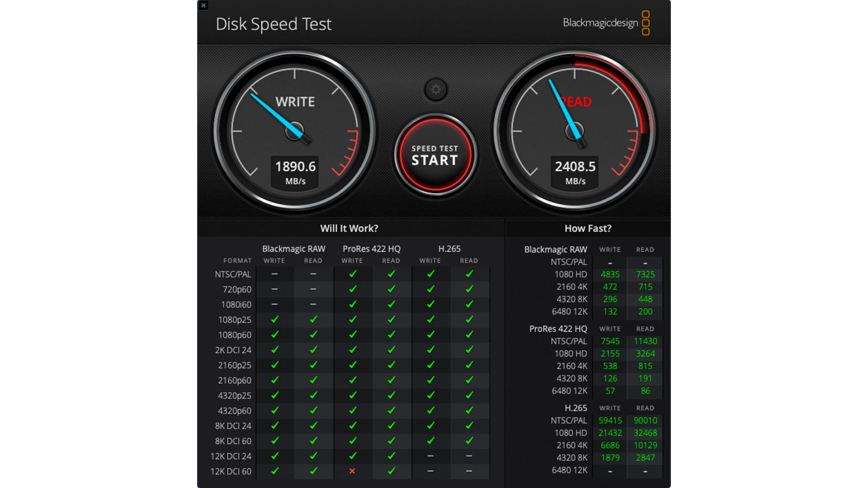Click ProRes 1080 HD read value 3264

[x=645, y=353]
